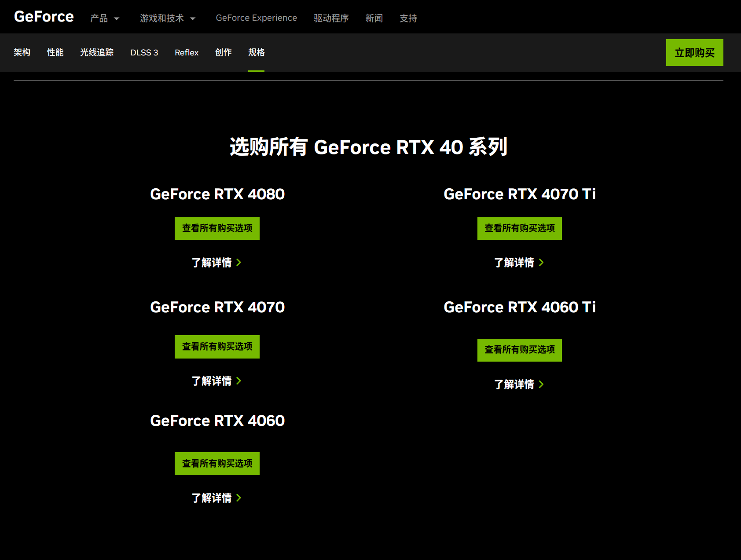
Task: Switch to the 性能 tab
Action: (55, 52)
